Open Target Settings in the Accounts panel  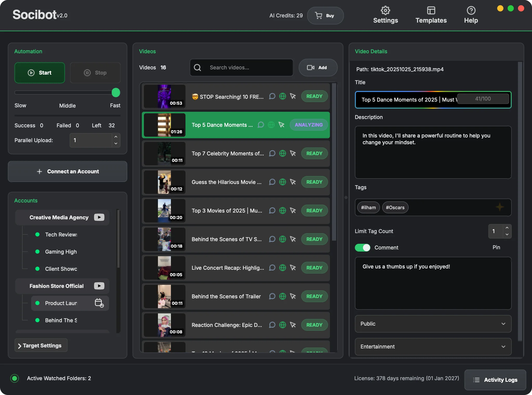point(41,345)
